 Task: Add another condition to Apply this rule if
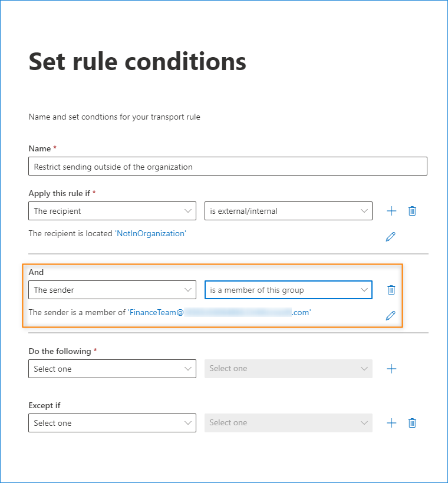[x=391, y=211]
